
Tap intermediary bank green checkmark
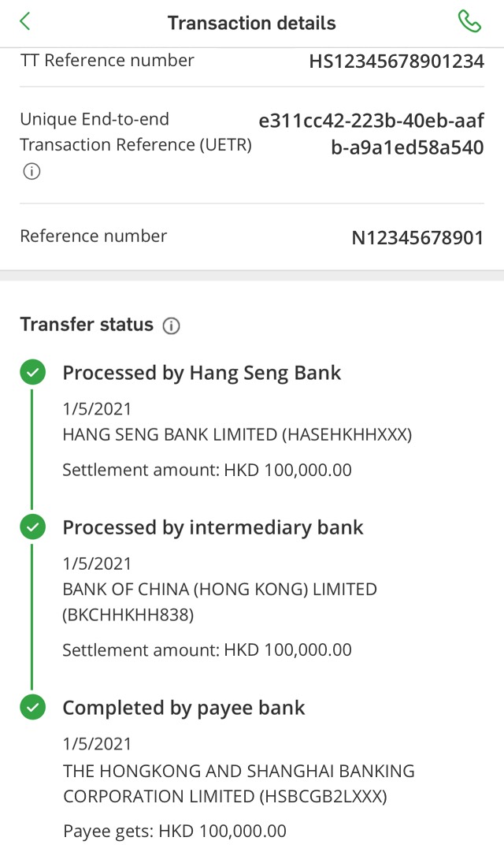32,527
